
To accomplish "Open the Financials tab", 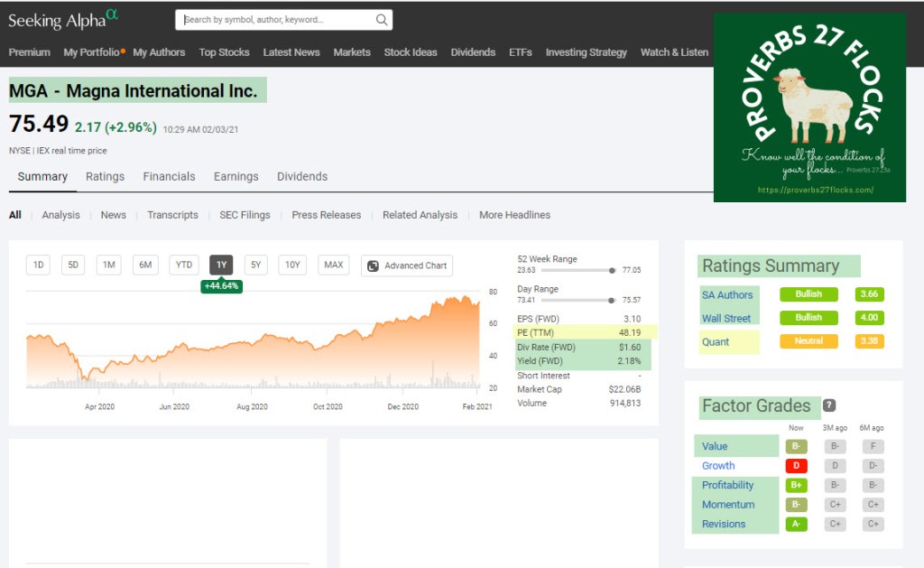I will [x=169, y=177].
